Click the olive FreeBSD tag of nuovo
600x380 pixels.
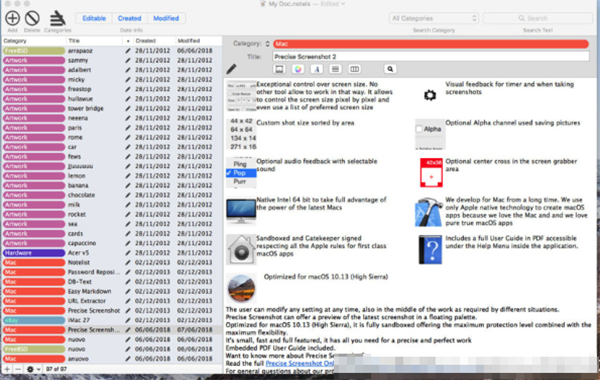34,349
